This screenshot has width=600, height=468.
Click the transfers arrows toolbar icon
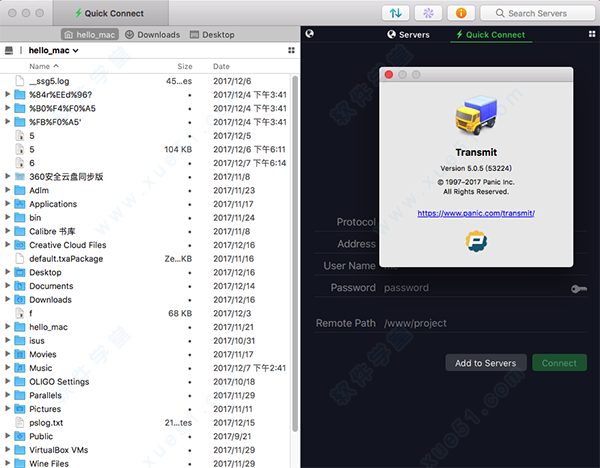click(395, 13)
